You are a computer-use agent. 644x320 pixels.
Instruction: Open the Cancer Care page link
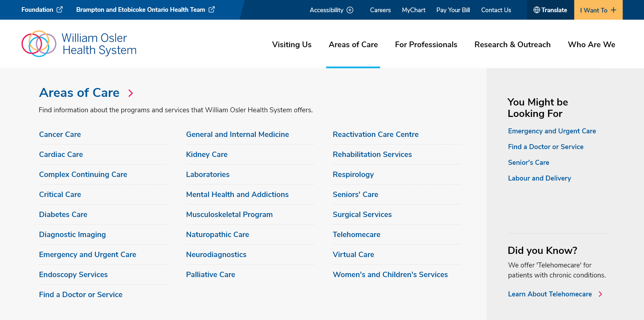coord(60,134)
